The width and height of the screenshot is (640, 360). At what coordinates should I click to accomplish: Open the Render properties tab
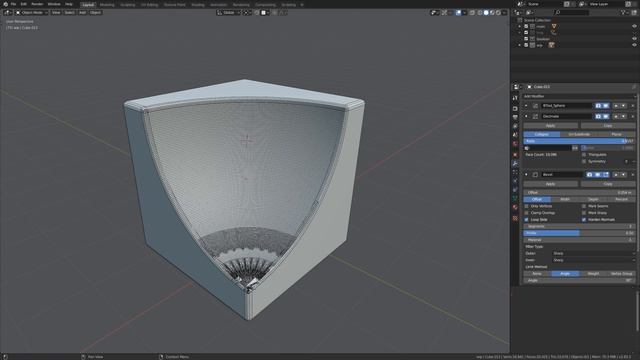point(515,109)
